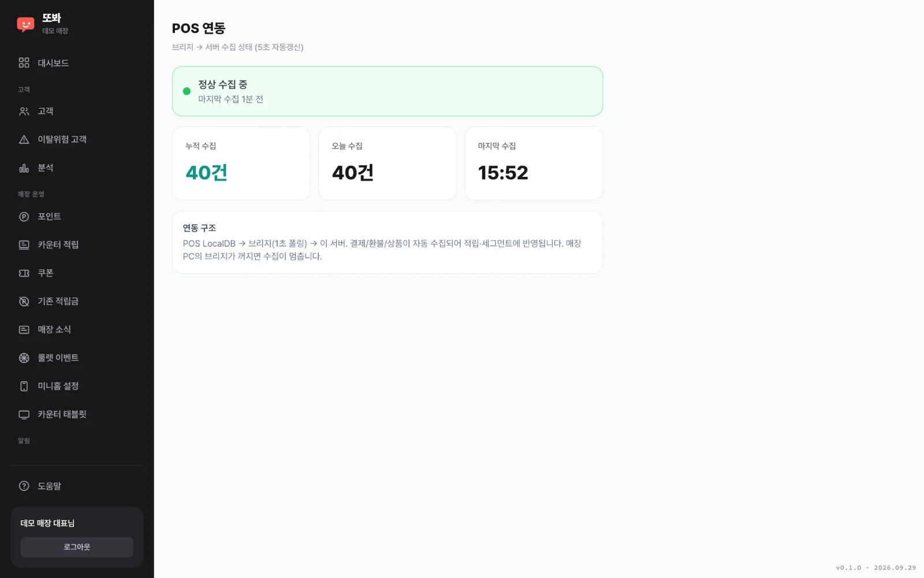Image resolution: width=924 pixels, height=578 pixels.
Task: Click the 미니홈 설정 phone icon
Action: coord(24,386)
